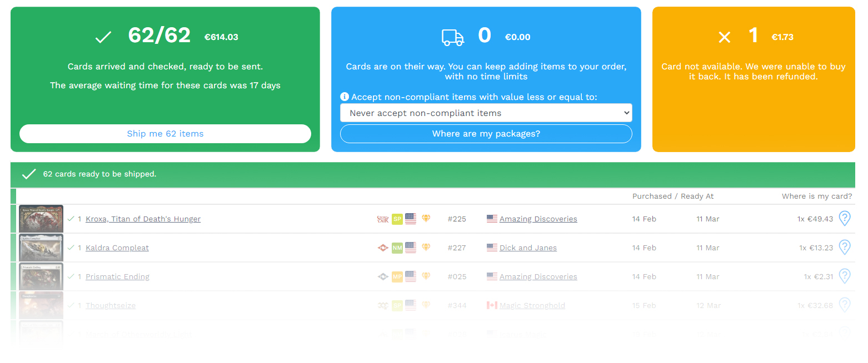Image resolution: width=868 pixels, height=363 pixels.
Task: Click the Kaldra Compleat card thumbnail
Action: point(41,248)
